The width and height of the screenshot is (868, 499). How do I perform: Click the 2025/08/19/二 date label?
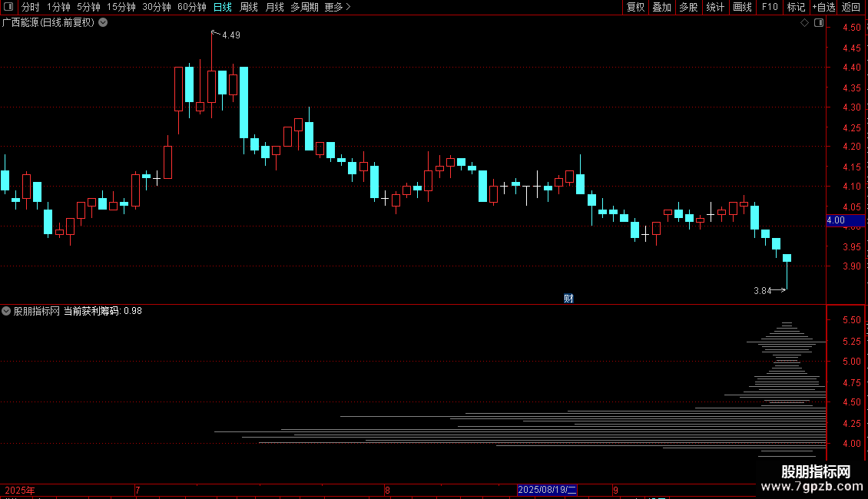point(547,490)
